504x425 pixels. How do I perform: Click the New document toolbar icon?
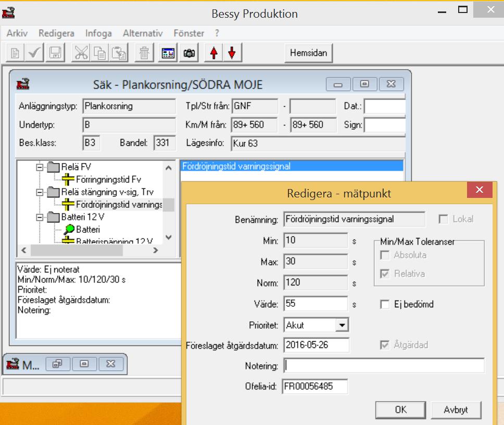tap(15, 53)
